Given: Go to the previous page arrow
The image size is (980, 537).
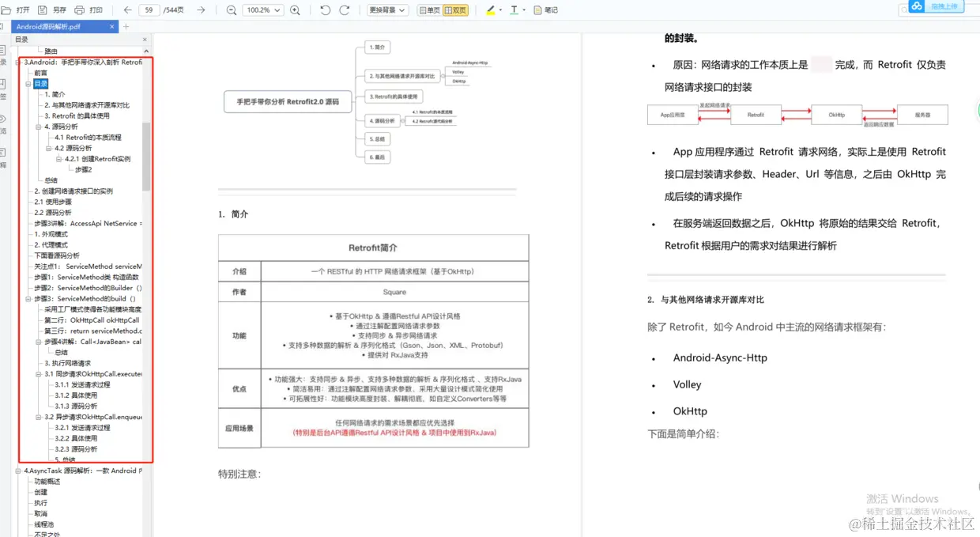Looking at the screenshot, I should click(128, 10).
